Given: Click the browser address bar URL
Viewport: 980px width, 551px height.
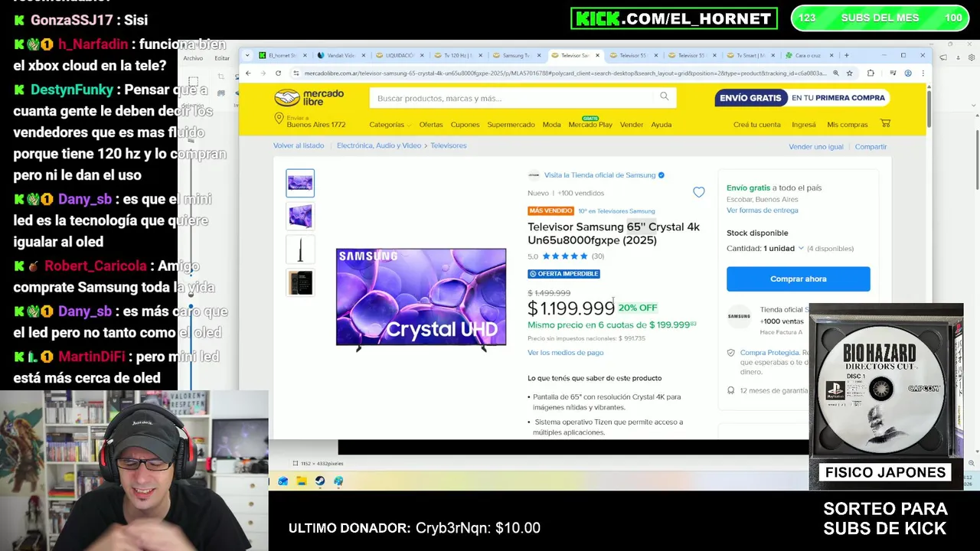Looking at the screenshot, I should pyautogui.click(x=565, y=73).
